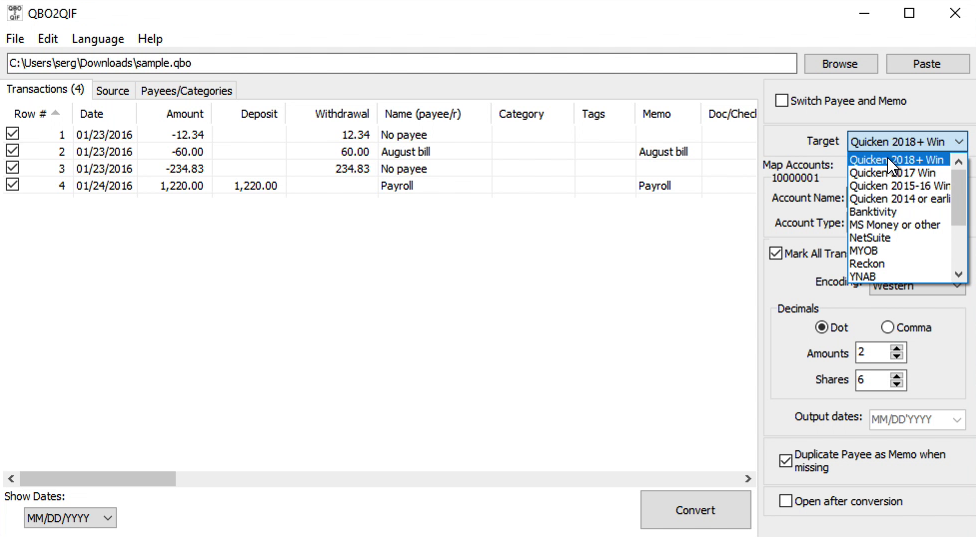Choose Quicken 2014 or earlier option
Viewport: 976px width, 537px height.
[899, 199]
